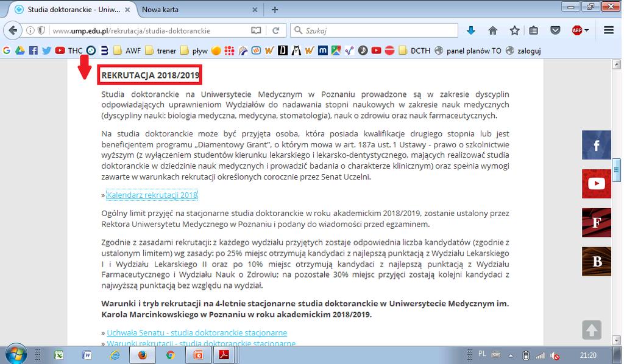This screenshot has height=364, width=624.
Task: Click the muted volume tray icon
Action: (x=555, y=355)
